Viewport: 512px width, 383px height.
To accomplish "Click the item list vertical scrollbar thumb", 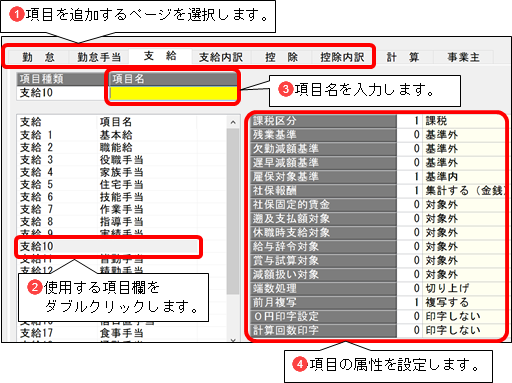I will tap(233, 211).
